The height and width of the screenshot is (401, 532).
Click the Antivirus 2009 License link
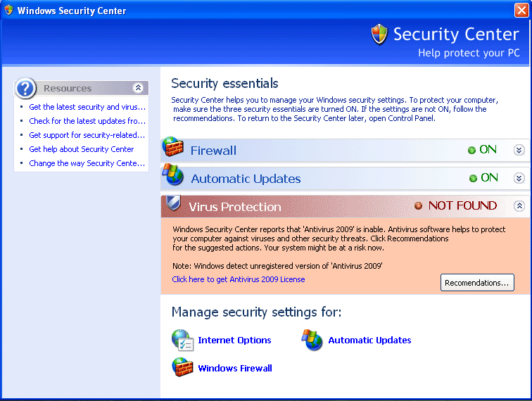click(x=239, y=279)
